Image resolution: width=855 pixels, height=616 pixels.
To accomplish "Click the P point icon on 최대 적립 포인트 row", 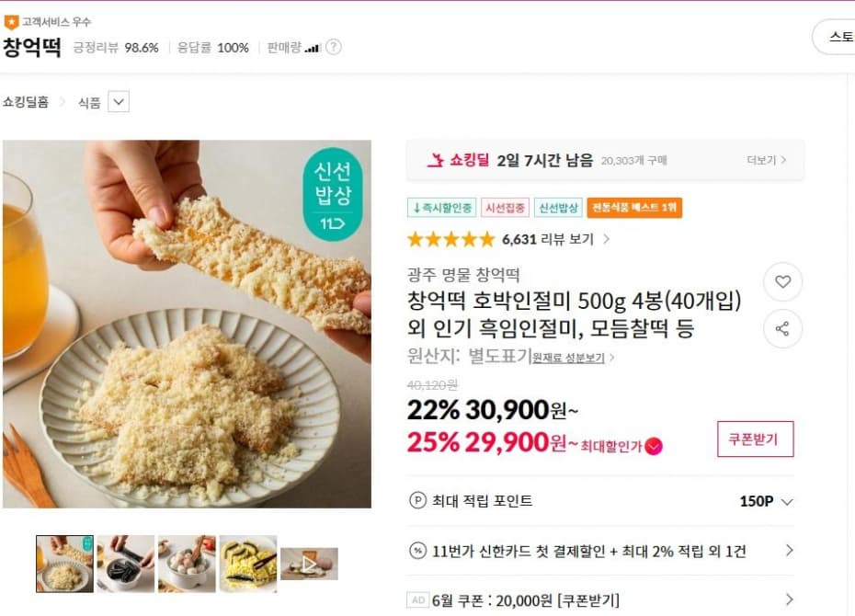I will pyautogui.click(x=419, y=501).
